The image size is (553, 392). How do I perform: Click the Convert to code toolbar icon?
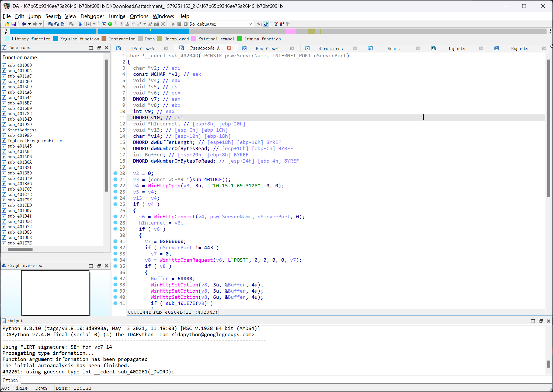(x=121, y=24)
